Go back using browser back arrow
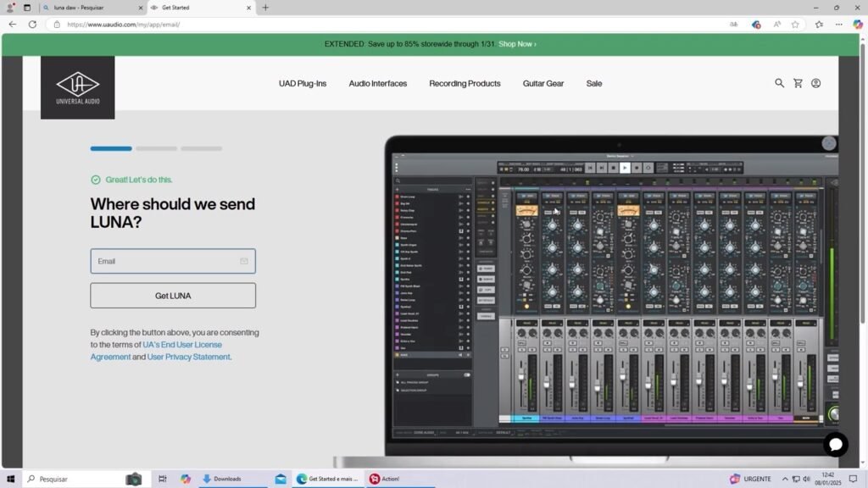 pyautogui.click(x=12, y=25)
